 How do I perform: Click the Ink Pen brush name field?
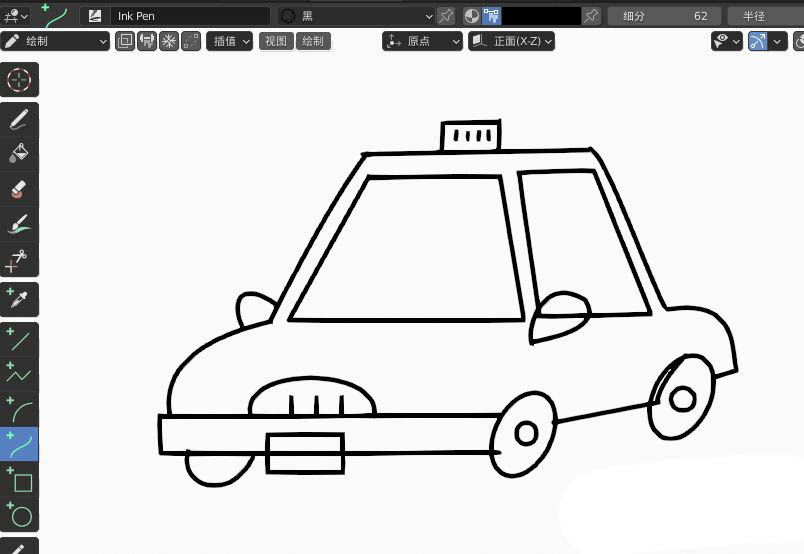pyautogui.click(x=190, y=16)
